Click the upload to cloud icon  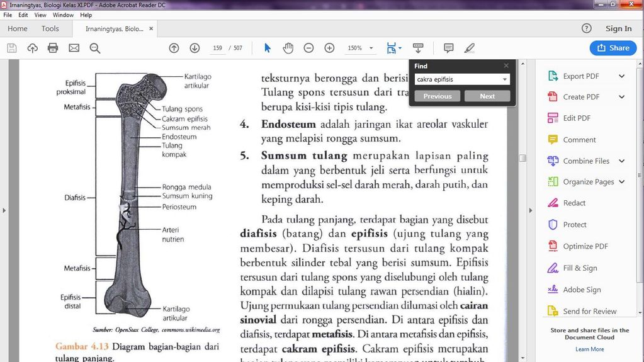point(32,48)
